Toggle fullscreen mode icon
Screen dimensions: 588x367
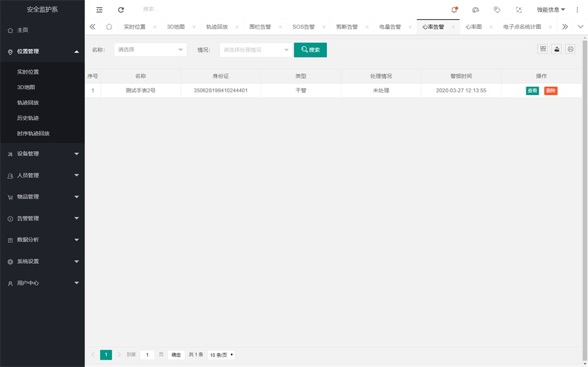pos(518,10)
